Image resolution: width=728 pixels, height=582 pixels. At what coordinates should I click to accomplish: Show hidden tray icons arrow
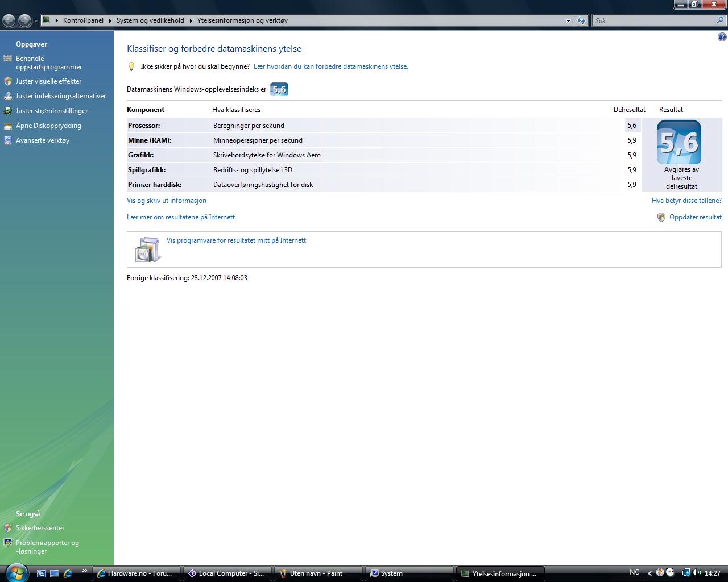(650, 573)
